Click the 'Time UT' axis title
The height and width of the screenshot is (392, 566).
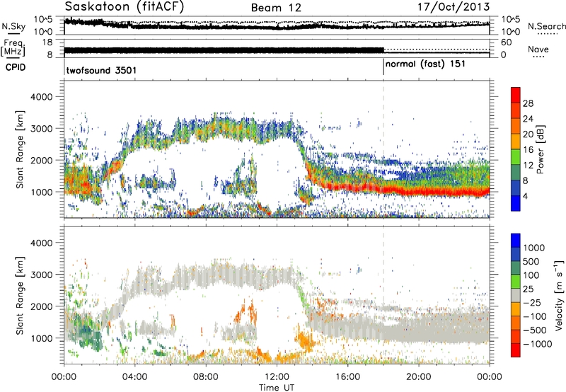tap(277, 388)
